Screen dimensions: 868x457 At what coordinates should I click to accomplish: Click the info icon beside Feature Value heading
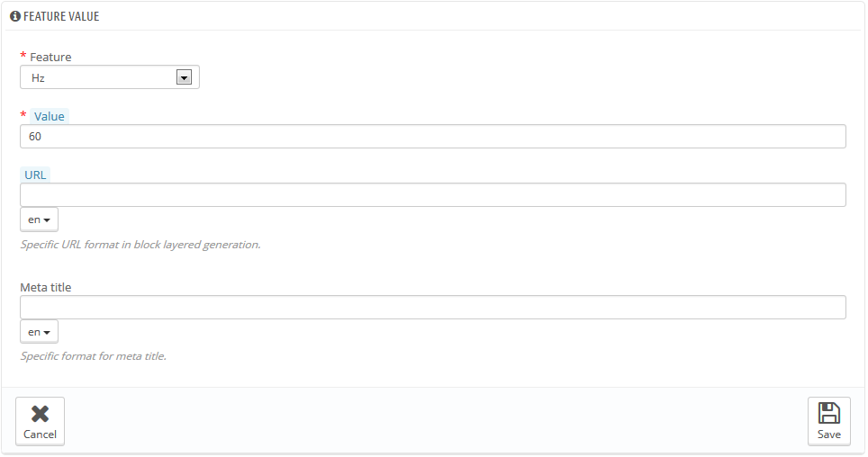pos(14,16)
